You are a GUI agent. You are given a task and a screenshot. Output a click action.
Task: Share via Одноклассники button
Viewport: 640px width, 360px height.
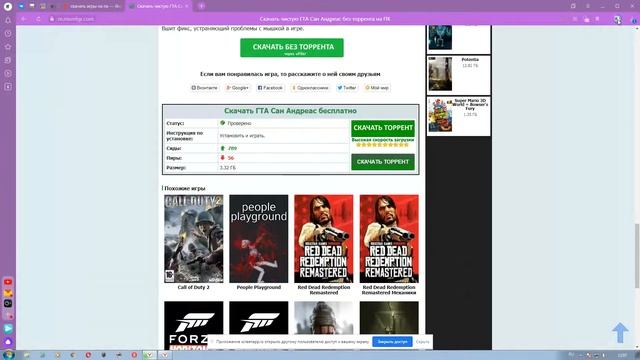pos(310,88)
